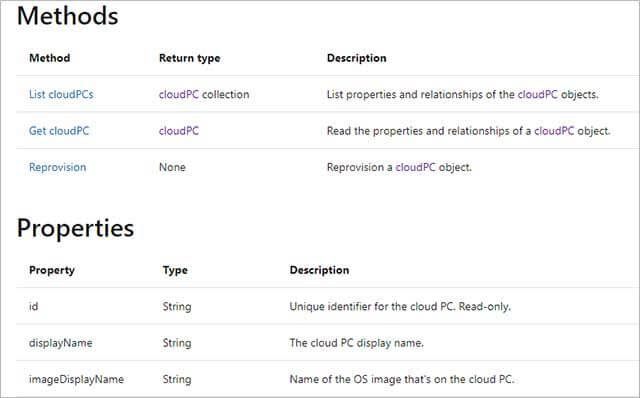Click the Return type column header

point(190,58)
